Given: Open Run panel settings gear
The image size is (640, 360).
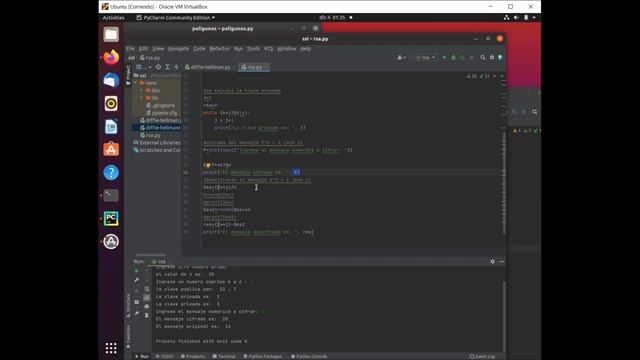Looking at the screenshot, I should point(493,262).
